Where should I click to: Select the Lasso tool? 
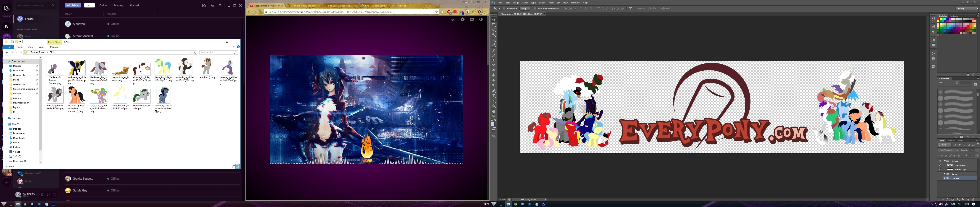[494, 30]
